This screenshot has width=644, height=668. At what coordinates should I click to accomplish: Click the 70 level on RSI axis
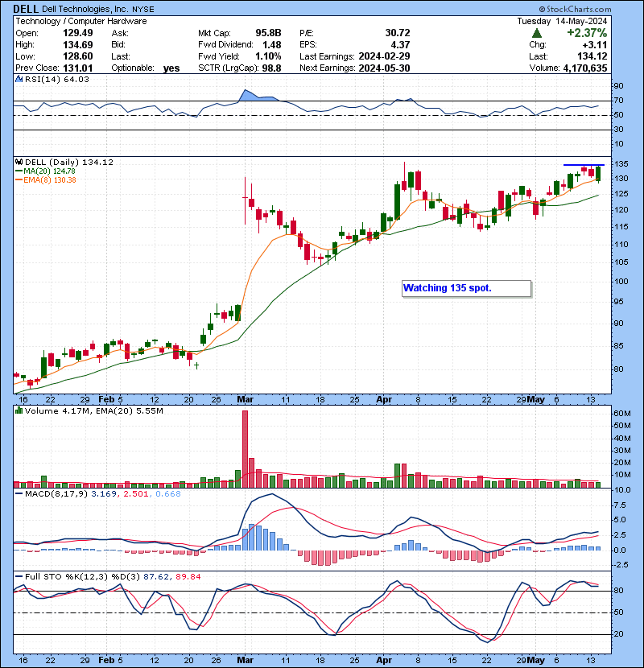[x=619, y=101]
